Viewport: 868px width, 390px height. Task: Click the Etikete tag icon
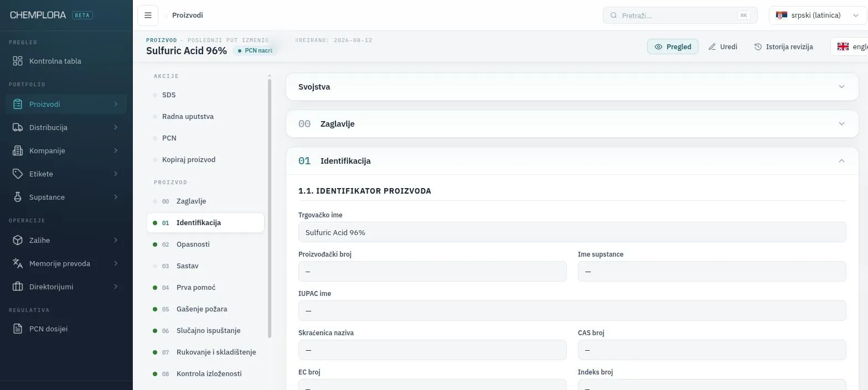[18, 174]
